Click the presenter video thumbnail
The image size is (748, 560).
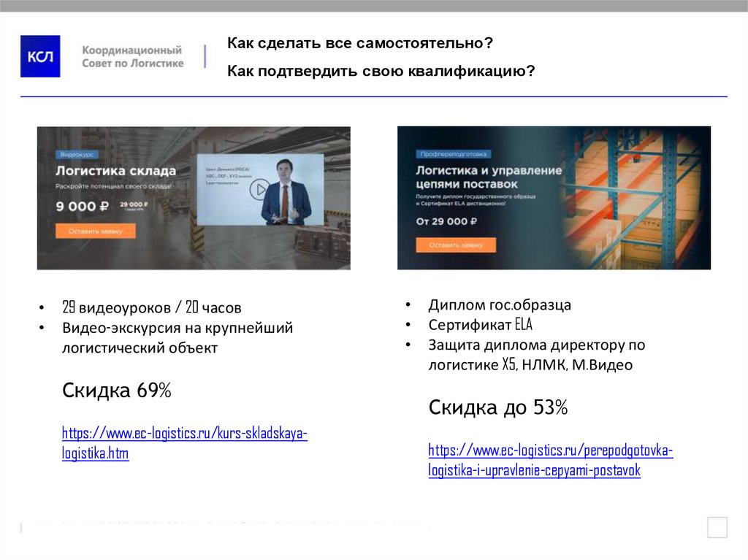click(x=260, y=189)
